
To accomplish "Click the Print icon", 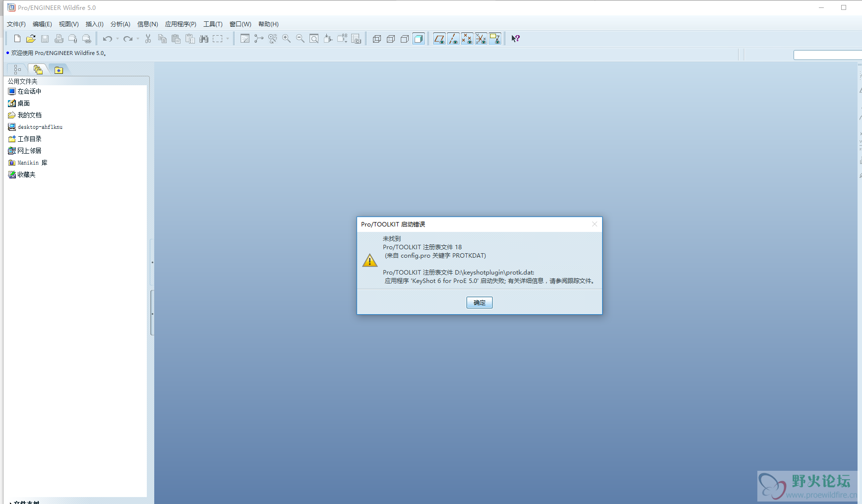I will point(59,39).
